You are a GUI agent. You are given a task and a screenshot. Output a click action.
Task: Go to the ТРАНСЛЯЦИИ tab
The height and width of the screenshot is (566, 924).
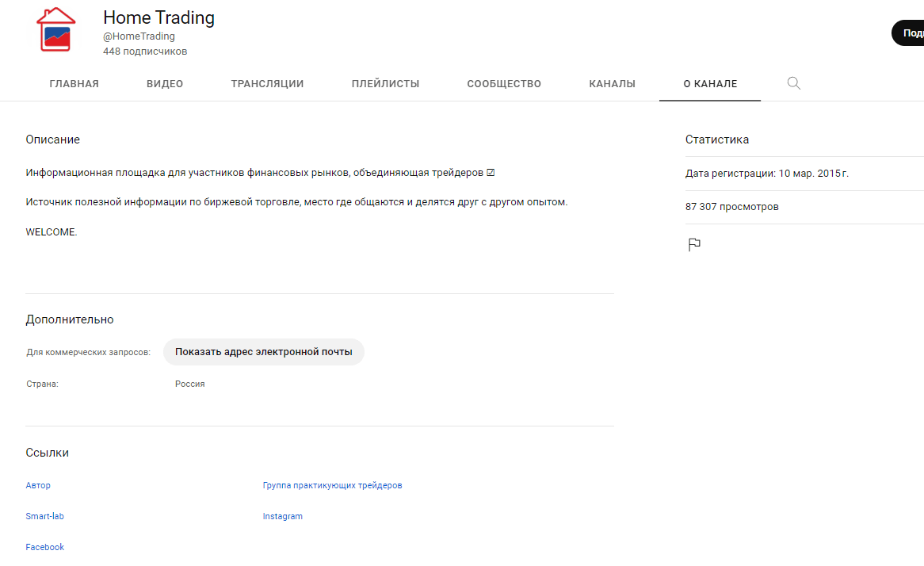[x=267, y=84]
